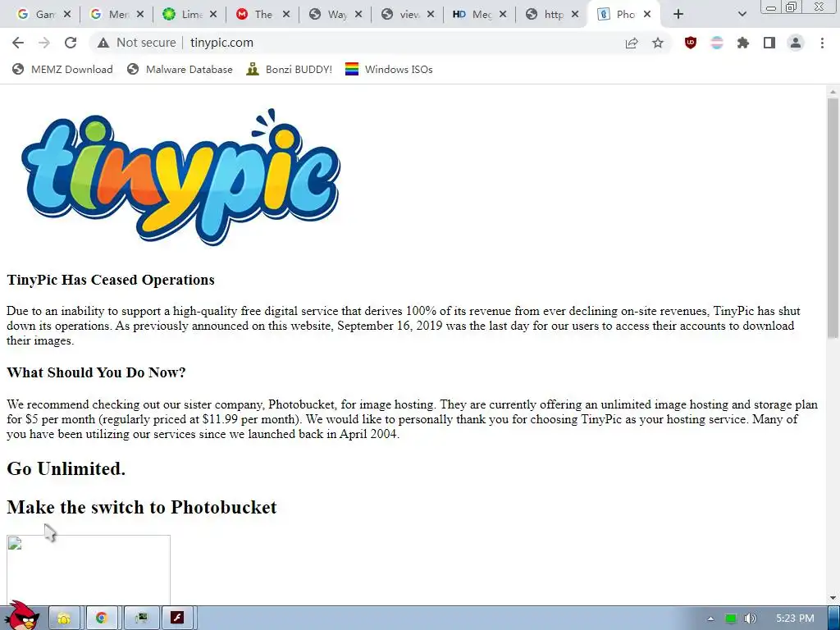Open the Not secure site info warning
This screenshot has width=840, height=630.
click(137, 43)
